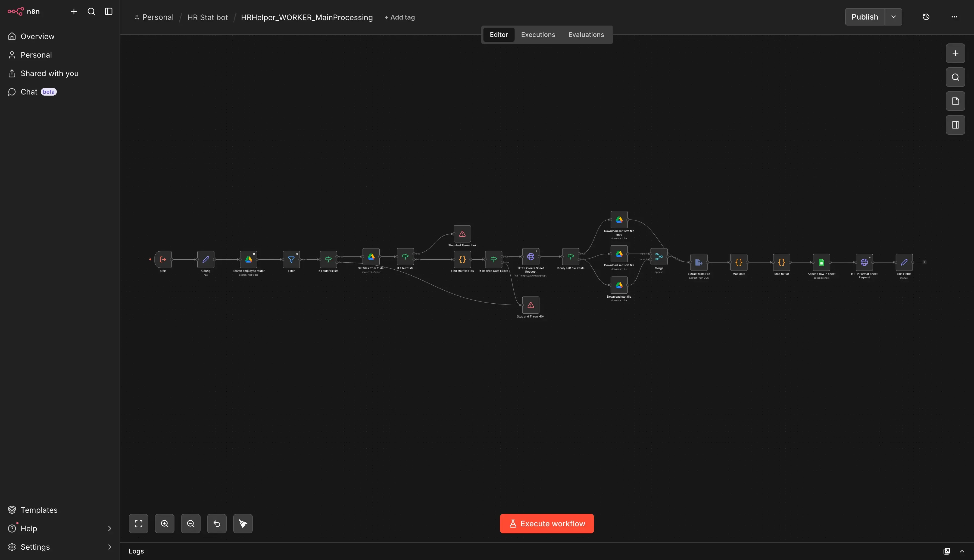Click the Publish button
This screenshot has width=974, height=560.
865,17
